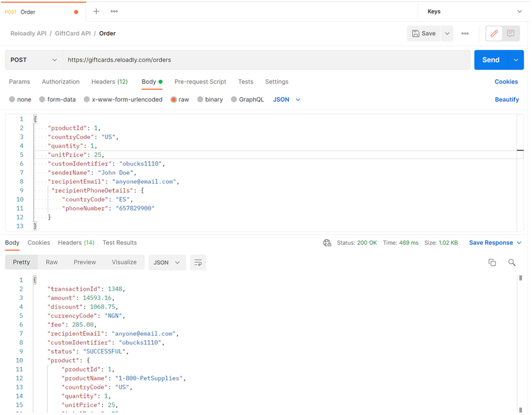
Task: Click the orange unsaved dot on Order tab
Action: click(76, 12)
